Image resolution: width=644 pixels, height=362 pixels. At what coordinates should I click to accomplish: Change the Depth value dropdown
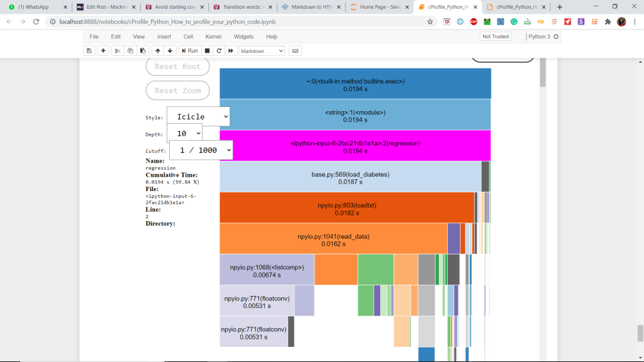pyautogui.click(x=184, y=133)
